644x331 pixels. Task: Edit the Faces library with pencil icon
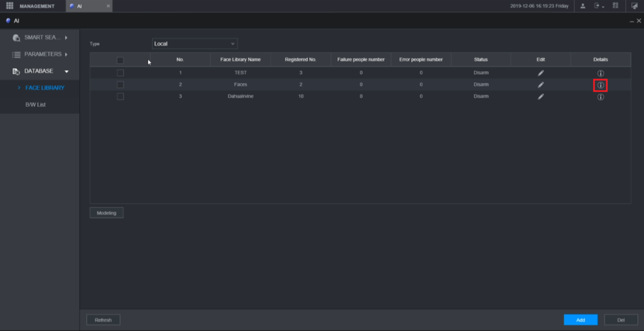(541, 84)
